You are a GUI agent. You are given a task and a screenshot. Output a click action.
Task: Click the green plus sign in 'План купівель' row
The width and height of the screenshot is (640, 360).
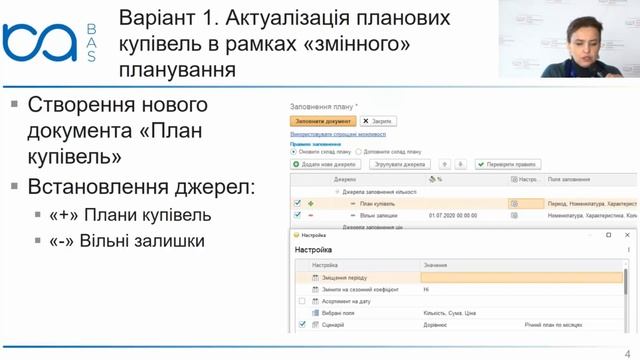coord(311,203)
